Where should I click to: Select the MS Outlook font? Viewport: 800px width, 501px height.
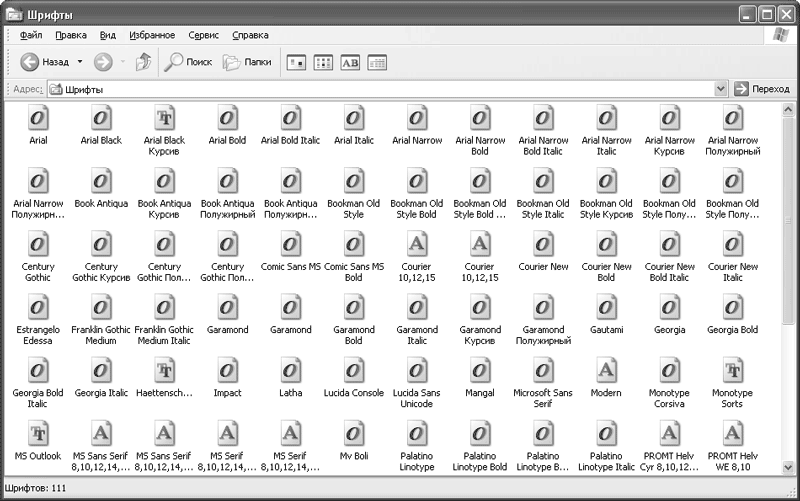[x=38, y=442]
